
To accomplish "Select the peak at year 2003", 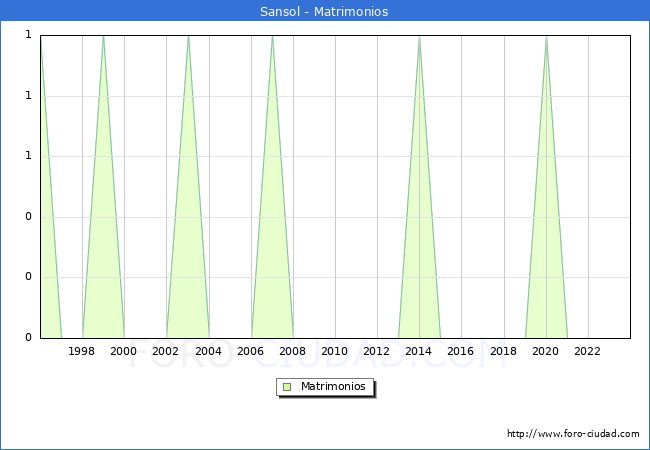I will pos(188,37).
